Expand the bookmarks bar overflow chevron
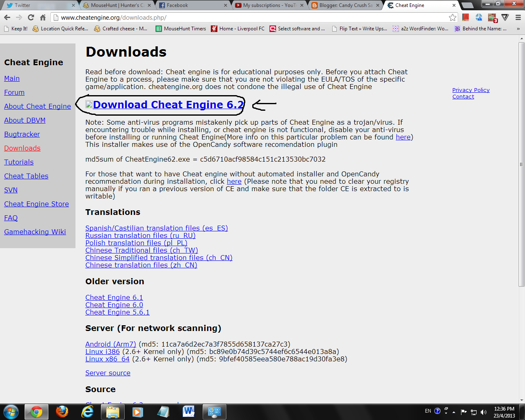The image size is (525, 420). [x=518, y=29]
